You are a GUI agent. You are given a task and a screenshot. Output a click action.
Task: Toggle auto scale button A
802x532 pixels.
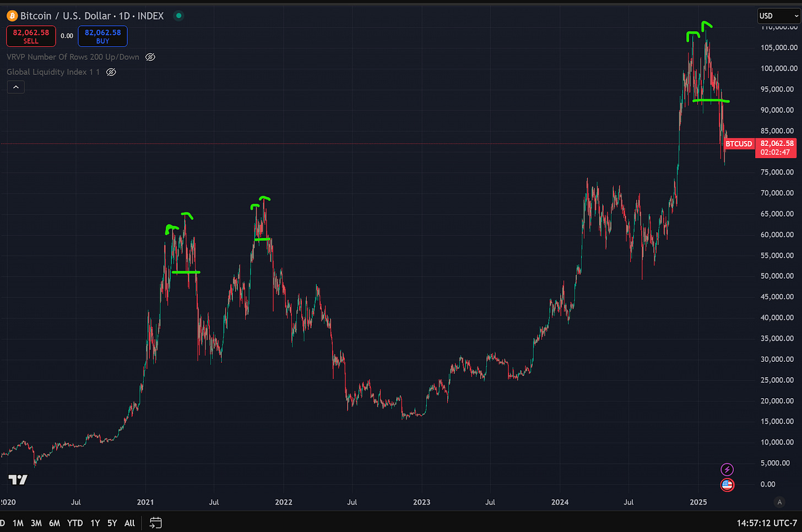tap(779, 502)
